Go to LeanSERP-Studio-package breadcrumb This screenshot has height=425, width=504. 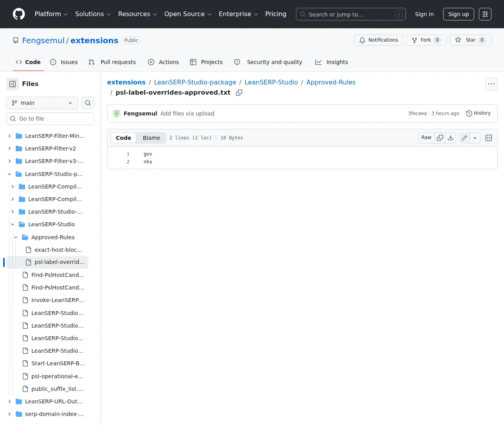coord(195,82)
